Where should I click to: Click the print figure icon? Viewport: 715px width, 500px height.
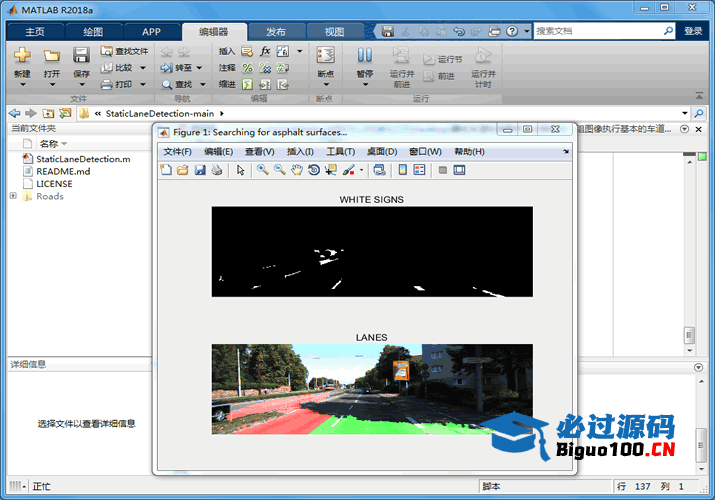pos(216,170)
